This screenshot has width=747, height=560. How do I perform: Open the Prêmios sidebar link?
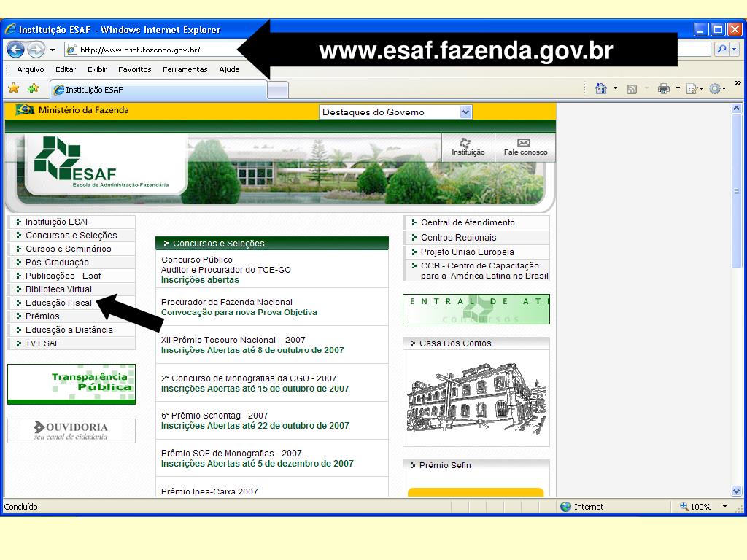click(x=42, y=316)
